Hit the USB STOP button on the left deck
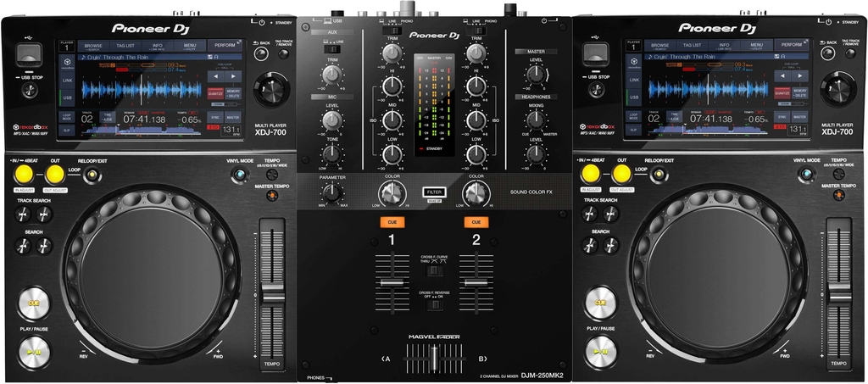868x384 pixels. (x=30, y=90)
